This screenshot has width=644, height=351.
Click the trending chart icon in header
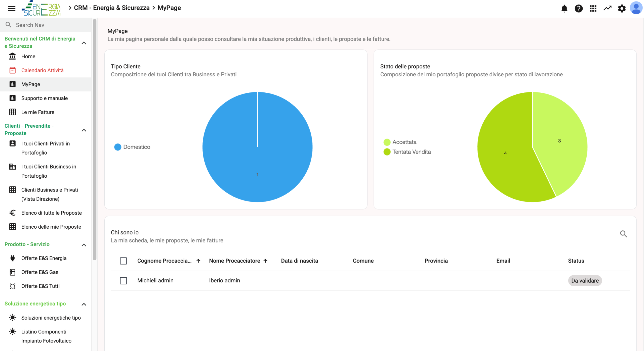[607, 9]
